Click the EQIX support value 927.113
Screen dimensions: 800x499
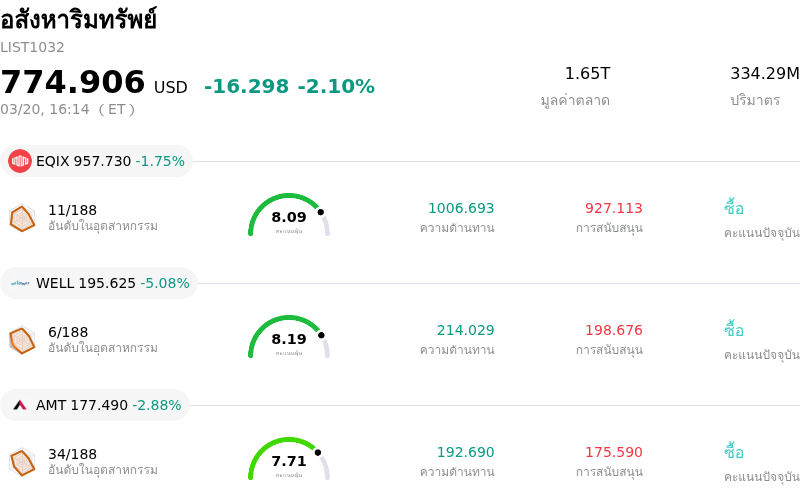pyautogui.click(x=614, y=208)
